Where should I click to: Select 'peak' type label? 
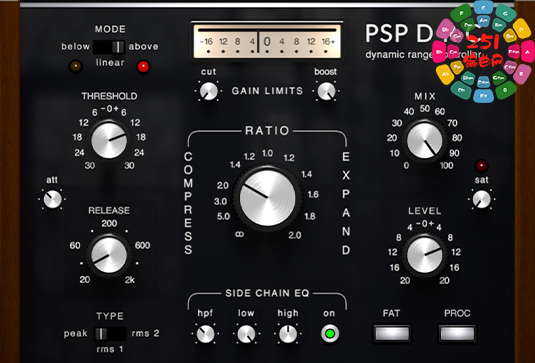click(x=75, y=333)
